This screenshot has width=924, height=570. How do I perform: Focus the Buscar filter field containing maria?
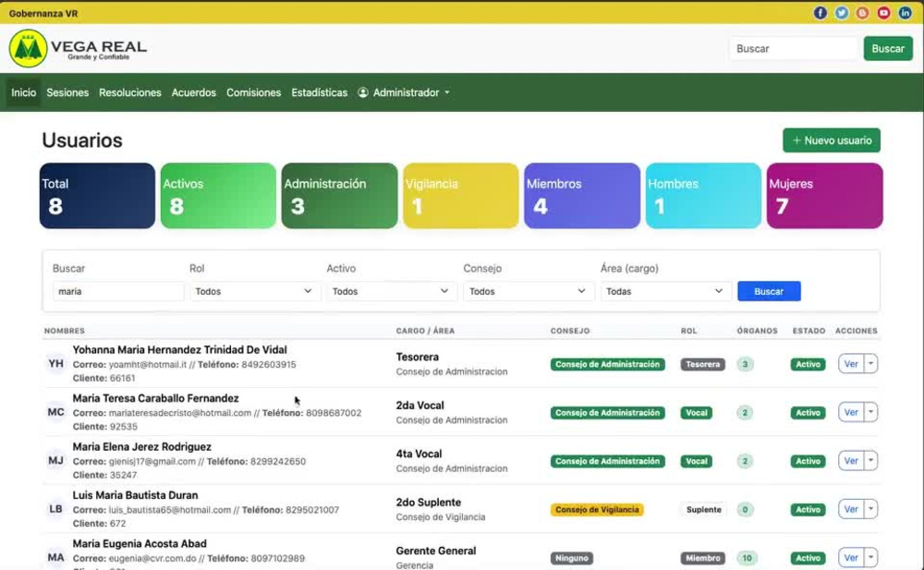pyautogui.click(x=118, y=291)
